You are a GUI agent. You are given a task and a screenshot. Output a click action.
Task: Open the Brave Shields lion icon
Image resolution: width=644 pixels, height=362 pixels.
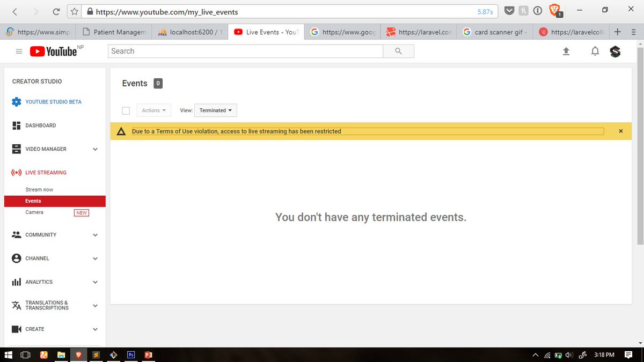[x=554, y=10]
